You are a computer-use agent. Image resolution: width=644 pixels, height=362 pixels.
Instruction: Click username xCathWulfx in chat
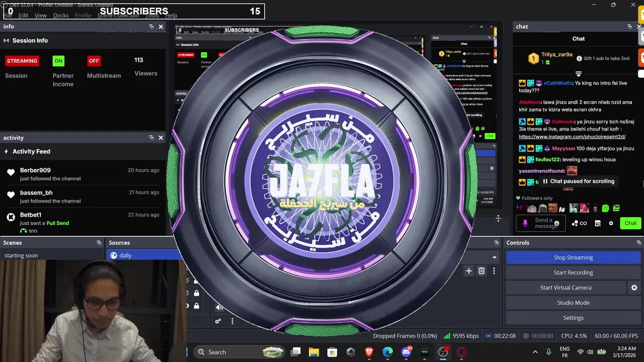pyautogui.click(x=558, y=83)
